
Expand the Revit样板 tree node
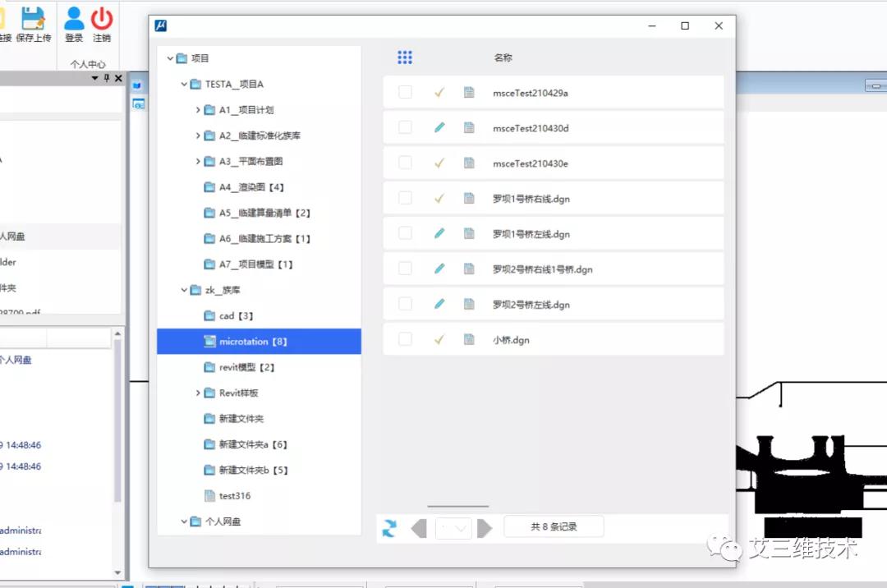tap(197, 393)
